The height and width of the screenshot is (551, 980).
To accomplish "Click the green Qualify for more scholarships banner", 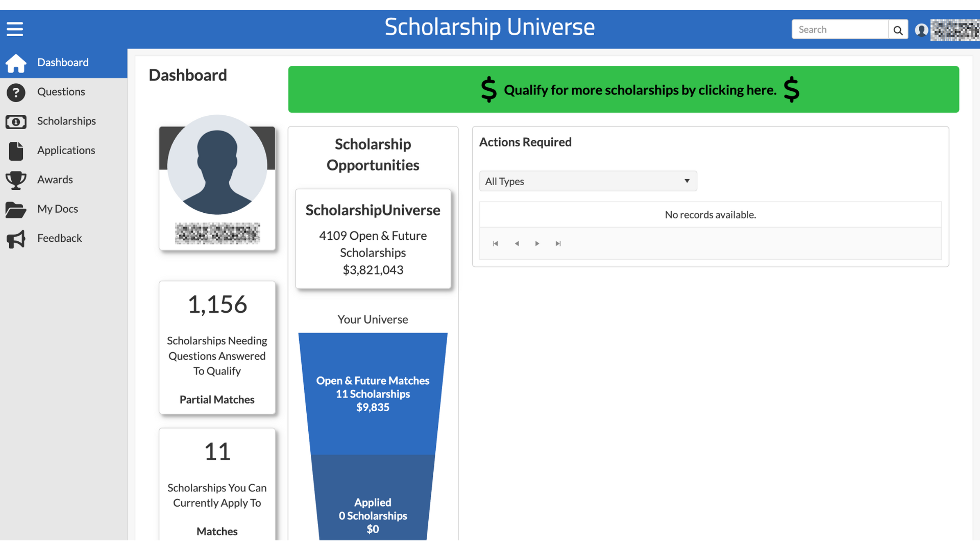I will [623, 89].
